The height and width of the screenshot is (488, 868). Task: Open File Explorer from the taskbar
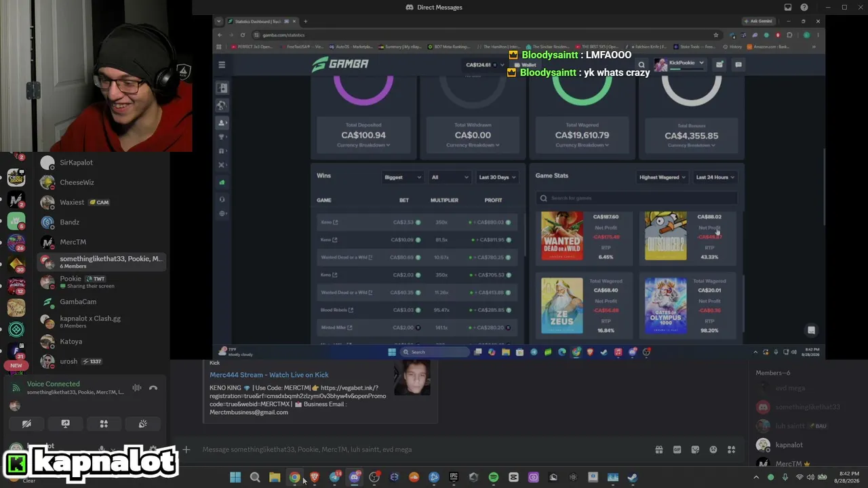[x=275, y=477]
